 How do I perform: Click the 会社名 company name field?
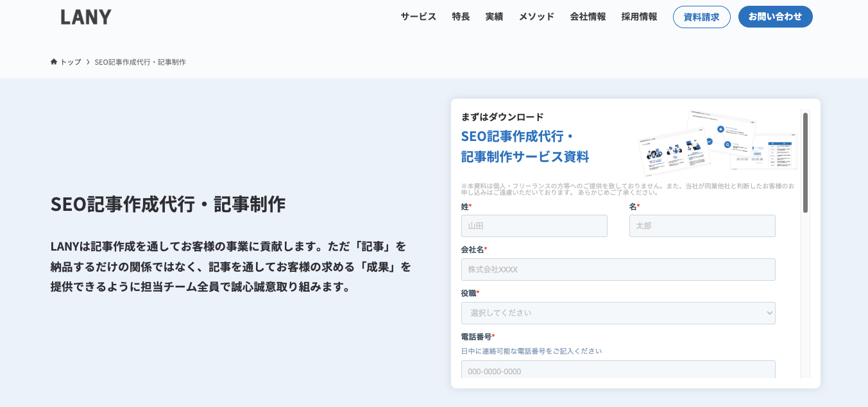coord(618,269)
